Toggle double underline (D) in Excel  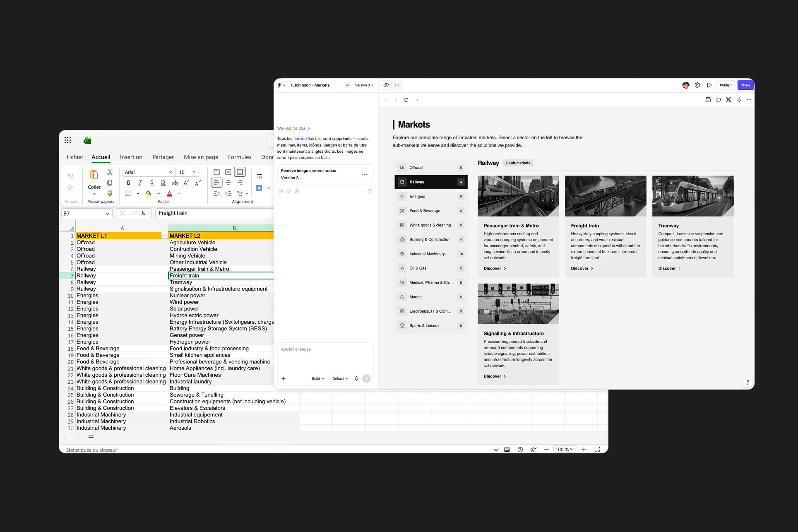tap(163, 183)
